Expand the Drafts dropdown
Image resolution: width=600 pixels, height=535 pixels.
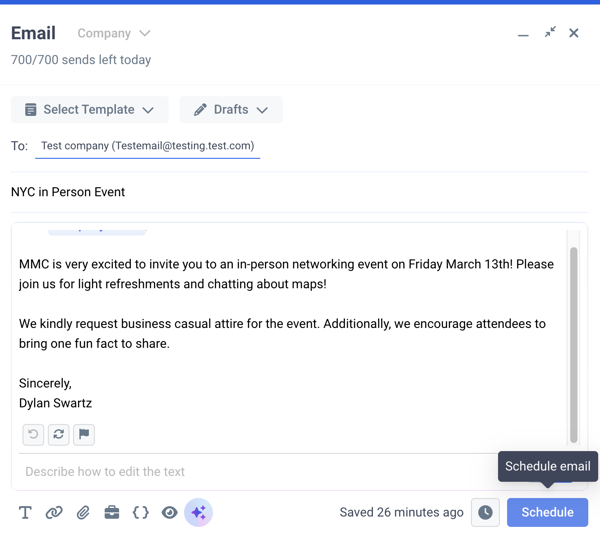point(231,109)
